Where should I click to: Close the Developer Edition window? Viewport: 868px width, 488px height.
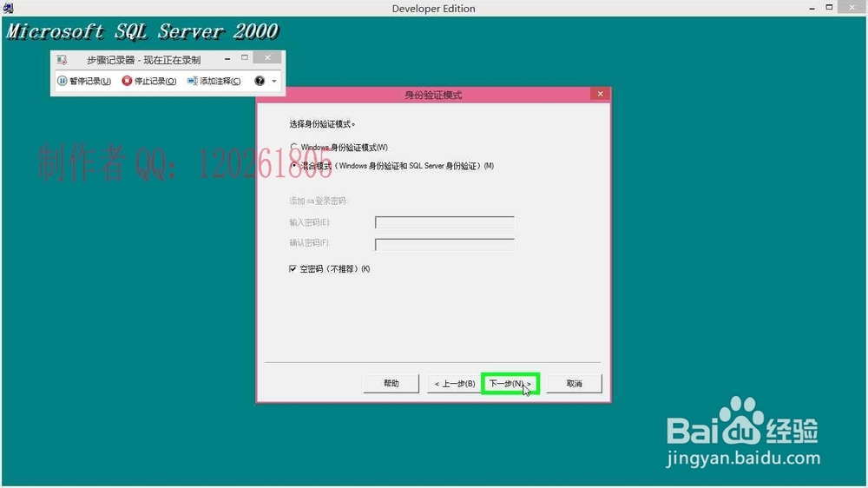(x=852, y=7)
